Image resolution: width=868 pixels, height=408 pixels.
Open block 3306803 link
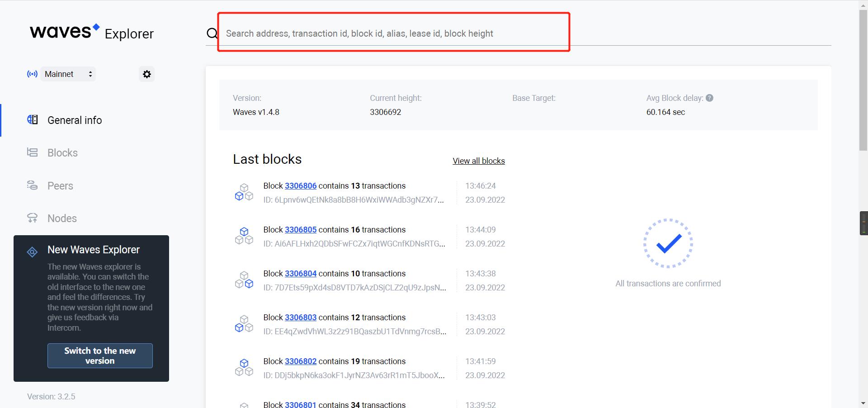pos(300,318)
